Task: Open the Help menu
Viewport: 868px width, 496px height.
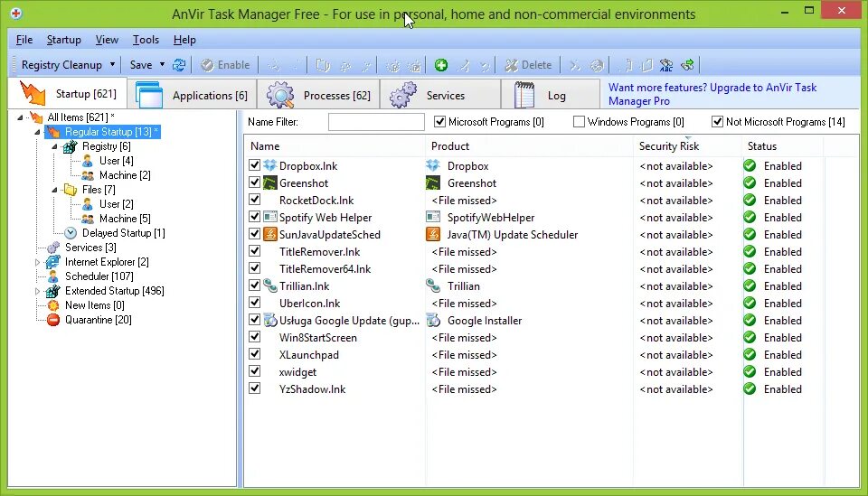Action: (x=184, y=40)
